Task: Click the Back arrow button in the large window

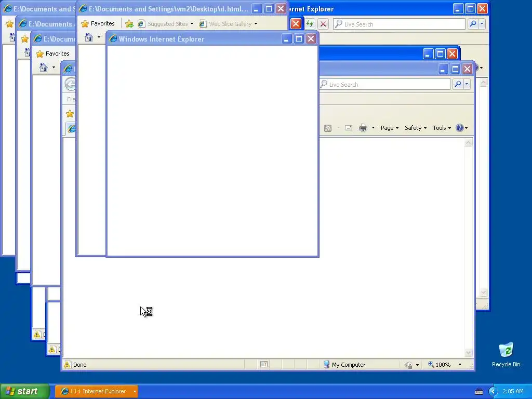Action: [x=70, y=84]
